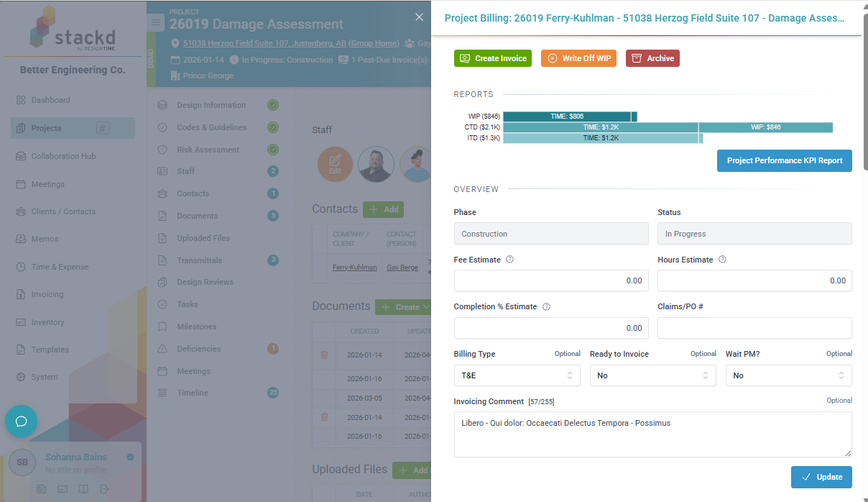Click the Hours Estimate help icon

tap(722, 260)
